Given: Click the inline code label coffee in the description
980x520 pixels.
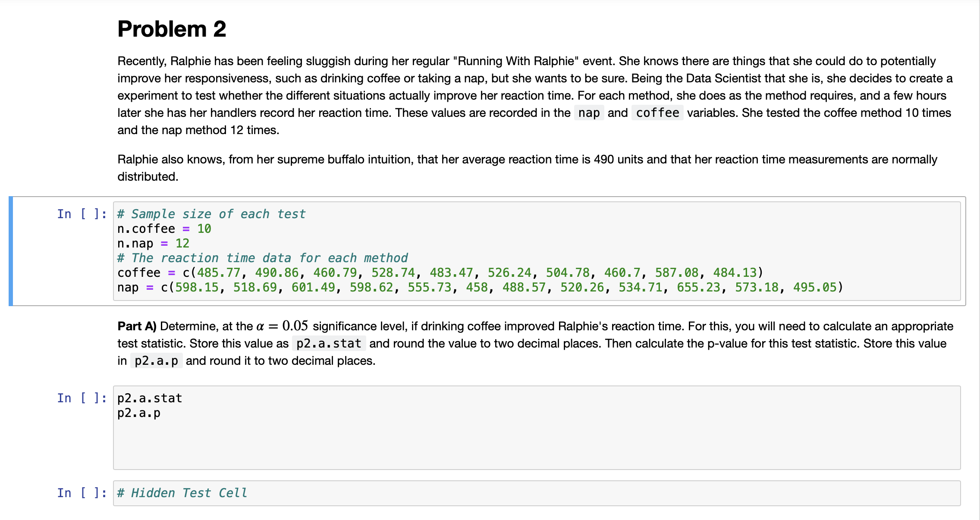Looking at the screenshot, I should pyautogui.click(x=657, y=113).
